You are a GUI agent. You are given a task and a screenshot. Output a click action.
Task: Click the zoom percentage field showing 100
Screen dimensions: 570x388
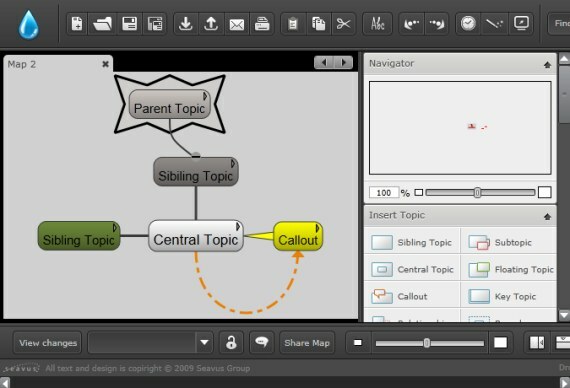click(x=384, y=192)
